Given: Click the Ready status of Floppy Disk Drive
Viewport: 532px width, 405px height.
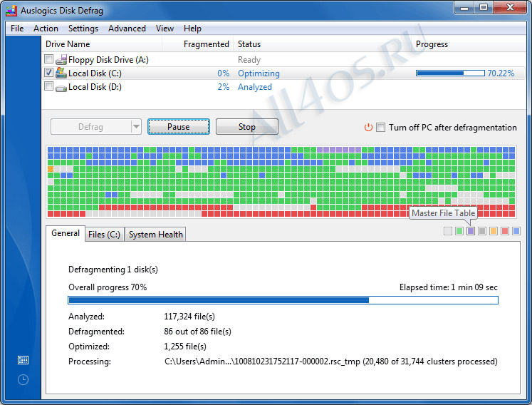Looking at the screenshot, I should [249, 60].
